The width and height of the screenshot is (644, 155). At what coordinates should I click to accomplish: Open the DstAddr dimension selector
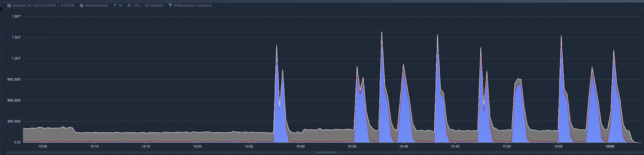[x=156, y=5]
